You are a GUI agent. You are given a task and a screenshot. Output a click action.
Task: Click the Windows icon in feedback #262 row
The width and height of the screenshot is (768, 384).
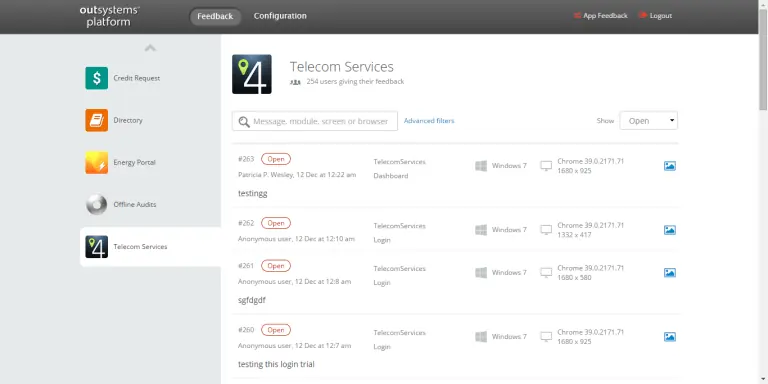[481, 230]
